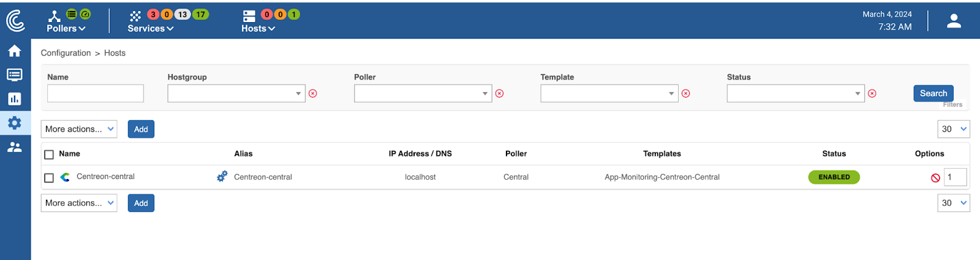This screenshot has width=980, height=260.
Task: Click the IP Address / DNS column header
Action: [x=420, y=154]
